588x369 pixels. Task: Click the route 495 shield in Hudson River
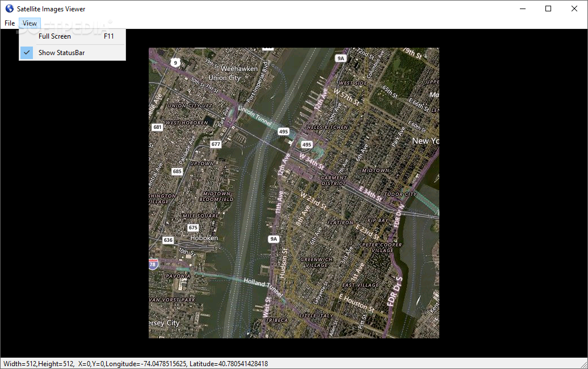(x=284, y=132)
